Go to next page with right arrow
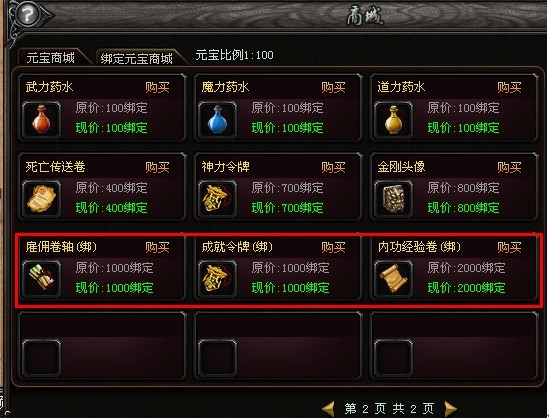This screenshot has width=549, height=419. (450, 408)
